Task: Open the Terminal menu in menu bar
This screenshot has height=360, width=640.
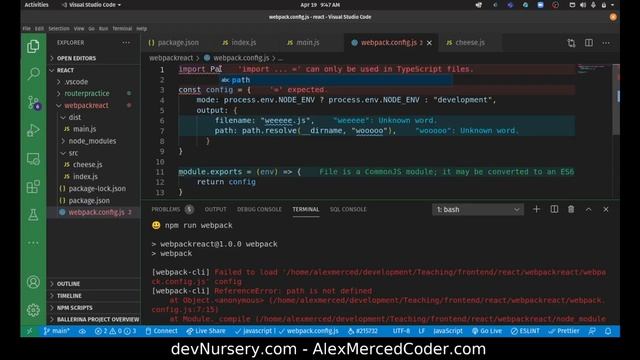Action: coord(122,29)
